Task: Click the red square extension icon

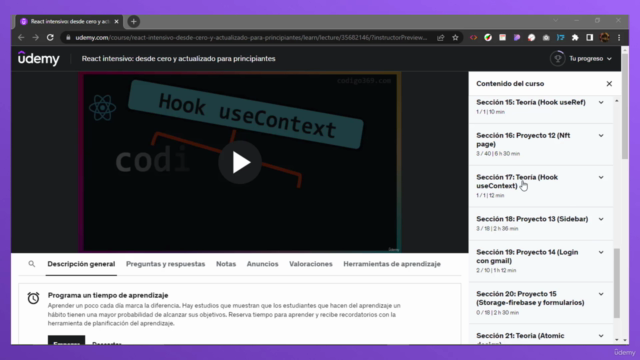Action: pyautogui.click(x=502, y=38)
